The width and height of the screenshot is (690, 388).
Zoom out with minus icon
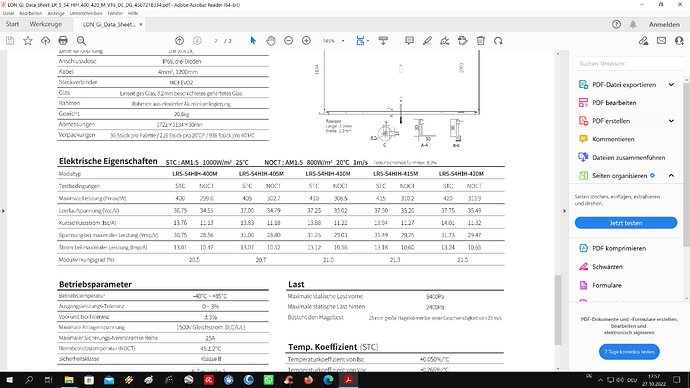tap(288, 41)
